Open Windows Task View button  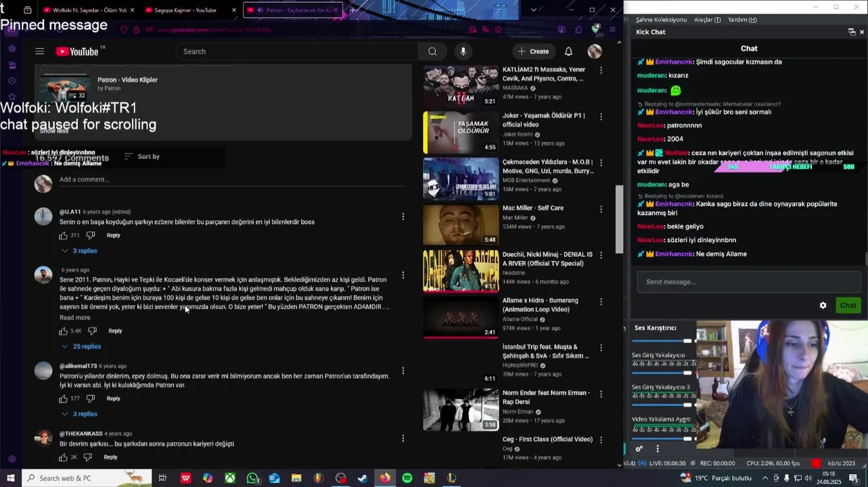click(162, 478)
